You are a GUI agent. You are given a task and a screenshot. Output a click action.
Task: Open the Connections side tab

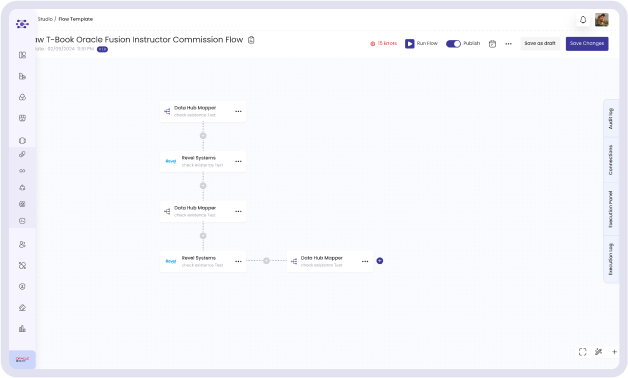(x=611, y=160)
